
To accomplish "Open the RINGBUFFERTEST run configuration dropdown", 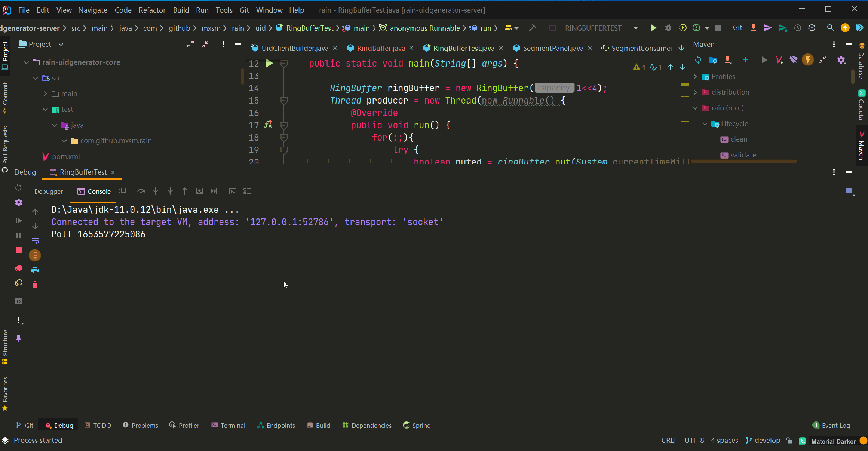I will (x=636, y=28).
